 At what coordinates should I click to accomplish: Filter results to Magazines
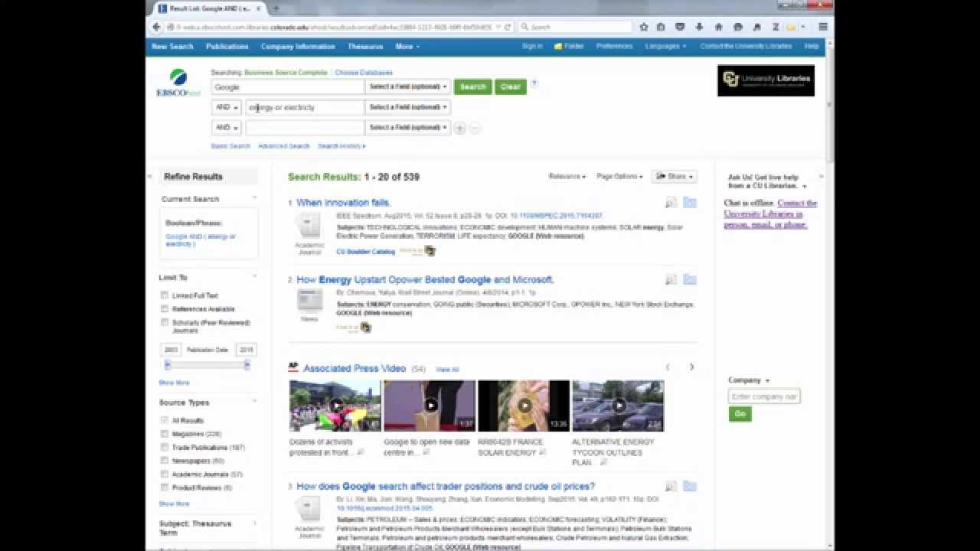[x=165, y=434]
